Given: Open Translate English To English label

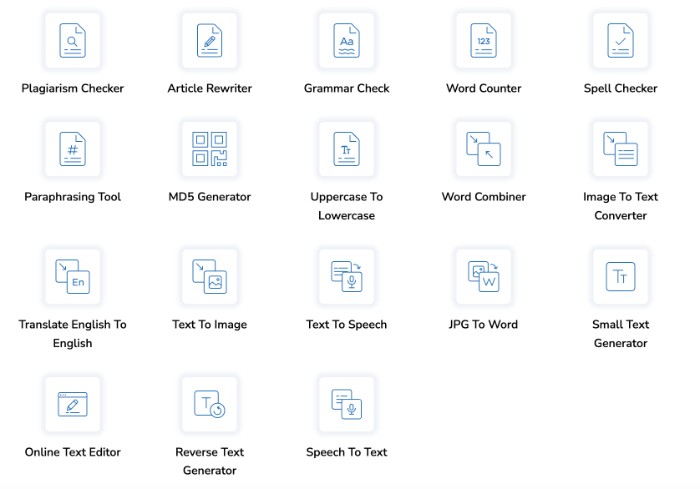Looking at the screenshot, I should [73, 334].
